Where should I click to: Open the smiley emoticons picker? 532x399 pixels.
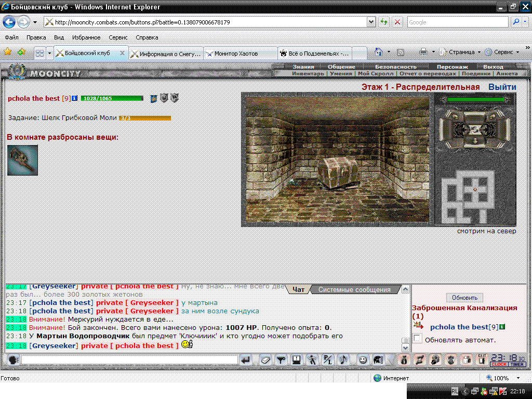(363, 360)
